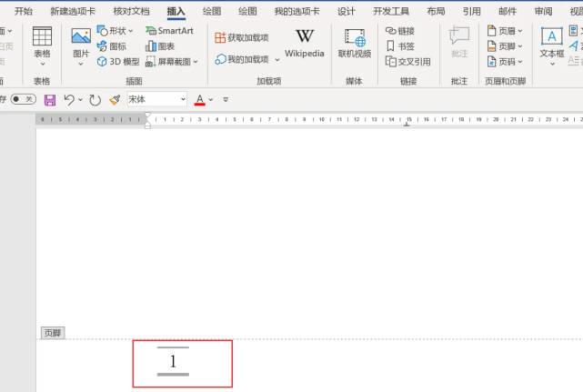Open the 邮件 tab
The image size is (583, 392).
coord(508,11)
